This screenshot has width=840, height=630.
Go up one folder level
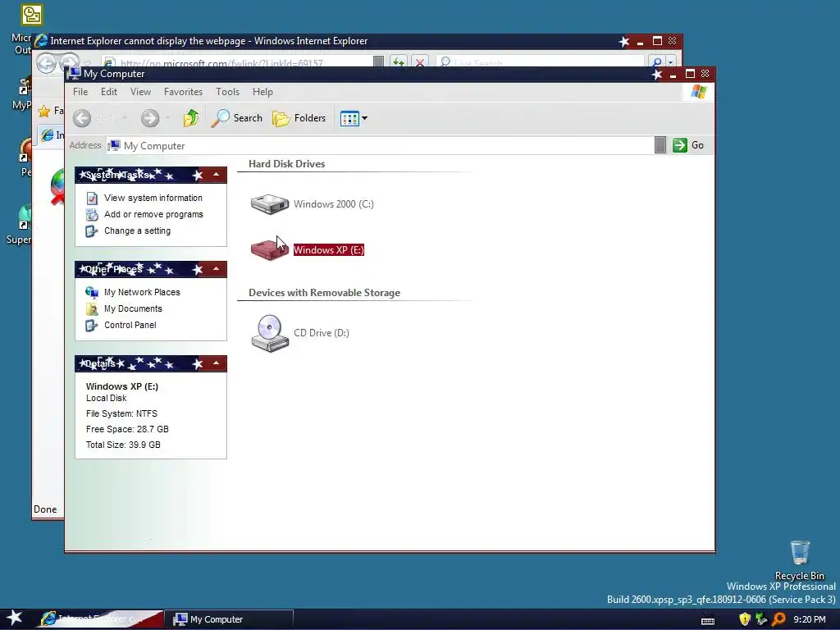point(191,118)
